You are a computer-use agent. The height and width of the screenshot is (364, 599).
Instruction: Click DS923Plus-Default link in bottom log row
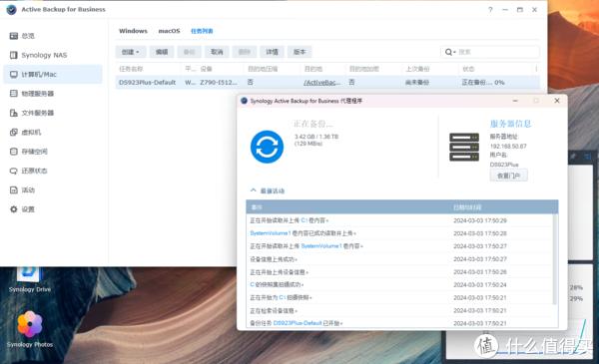(298, 323)
